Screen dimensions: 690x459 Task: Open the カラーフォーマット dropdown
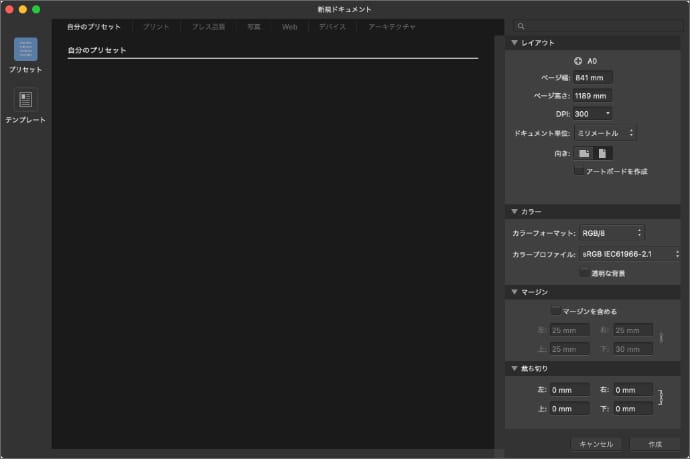coord(612,233)
